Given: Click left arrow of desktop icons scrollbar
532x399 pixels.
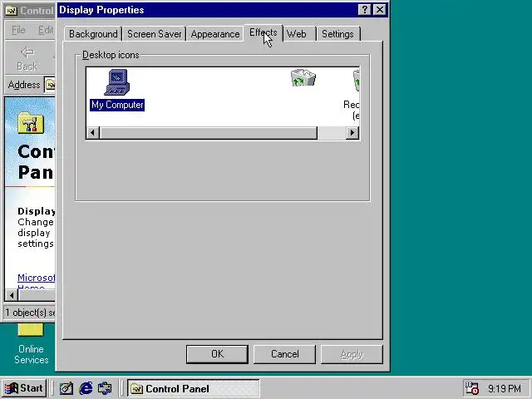Looking at the screenshot, I should point(92,133).
